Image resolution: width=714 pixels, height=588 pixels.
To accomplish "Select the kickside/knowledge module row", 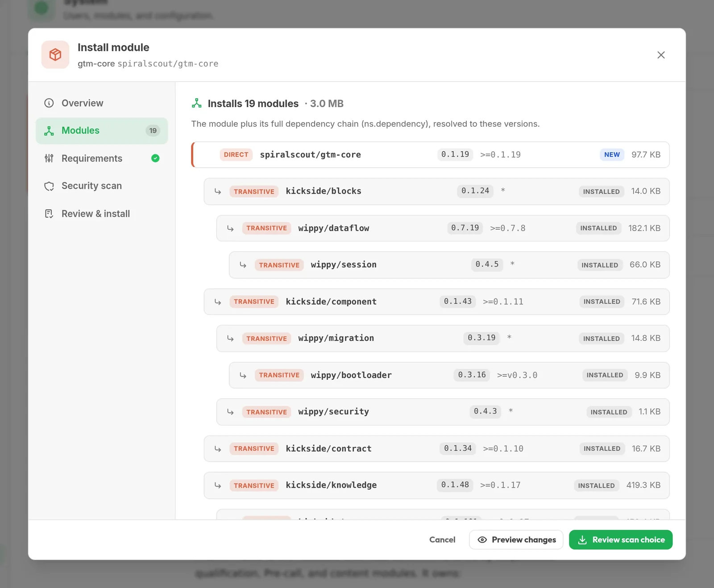I will tap(437, 485).
